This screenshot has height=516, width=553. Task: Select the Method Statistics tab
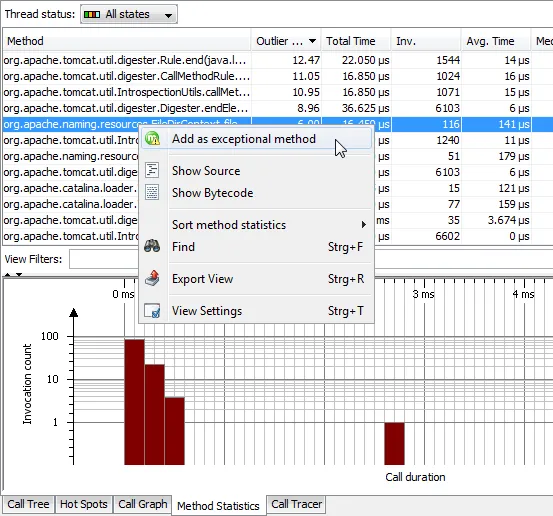click(x=218, y=505)
